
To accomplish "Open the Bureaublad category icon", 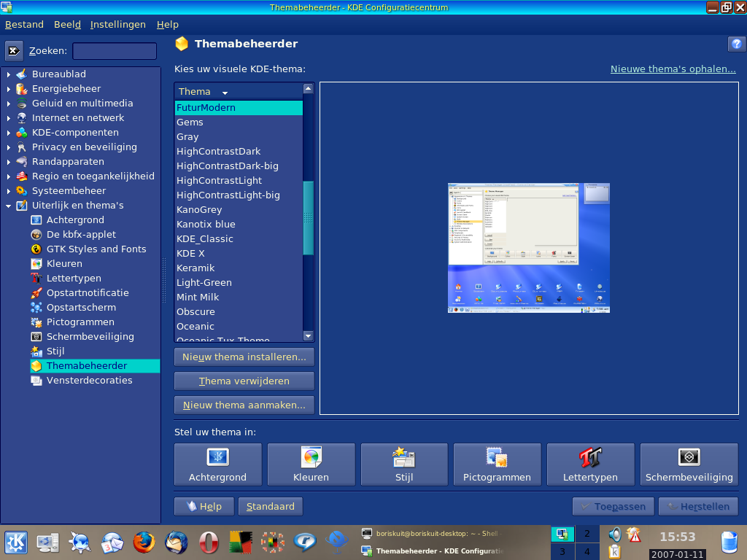I will pyautogui.click(x=22, y=74).
